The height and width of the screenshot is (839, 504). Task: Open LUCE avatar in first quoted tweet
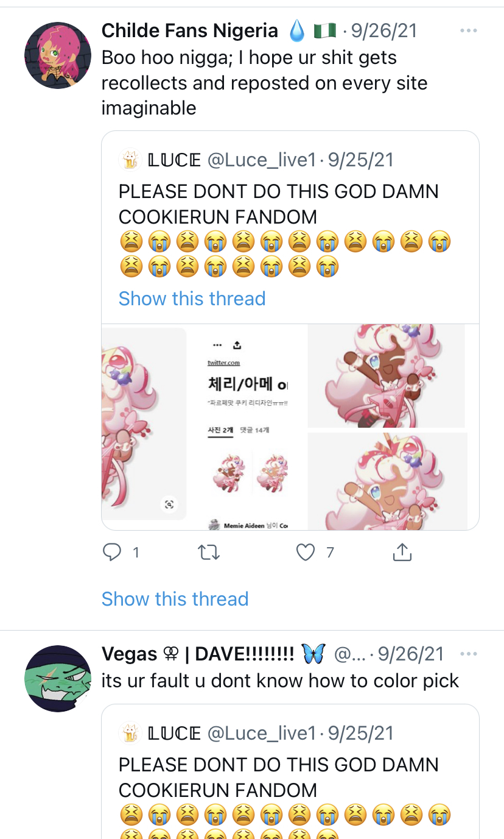coord(130,160)
